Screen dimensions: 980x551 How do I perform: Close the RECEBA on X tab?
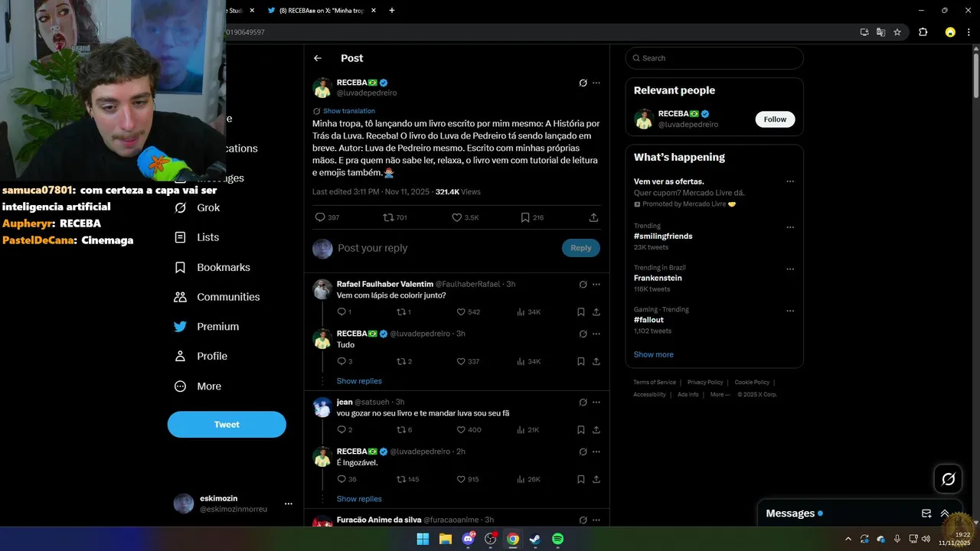click(374, 11)
